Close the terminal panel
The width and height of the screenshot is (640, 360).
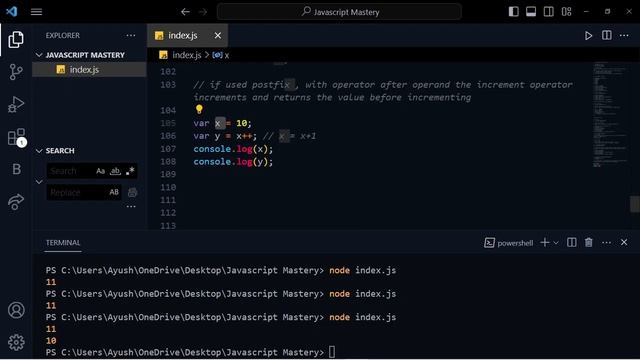tap(624, 242)
